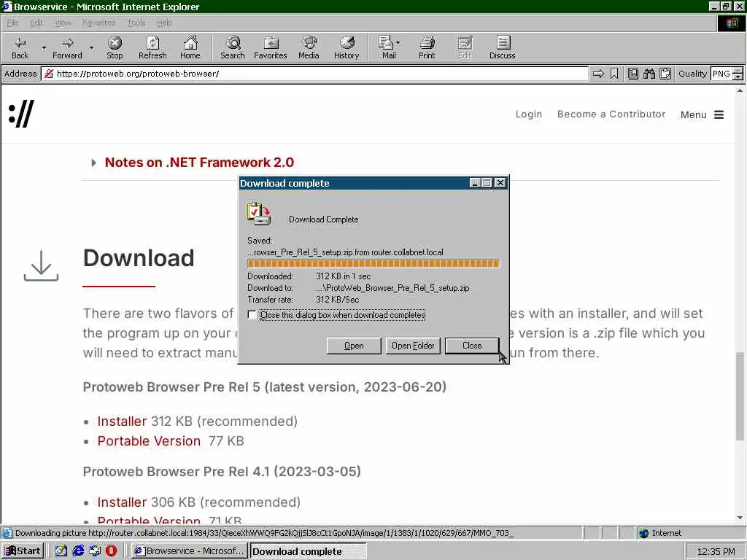Click Download complete taskbar button
The image size is (747, 560).
309,551
